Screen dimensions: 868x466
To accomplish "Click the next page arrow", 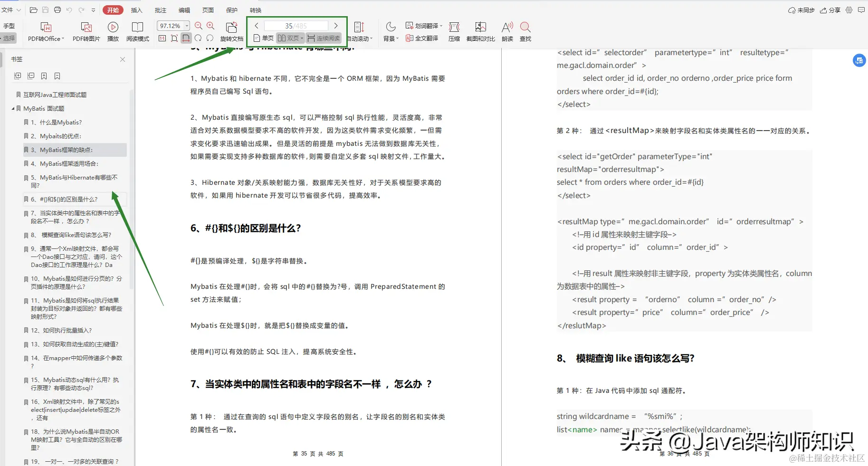I will click(336, 26).
